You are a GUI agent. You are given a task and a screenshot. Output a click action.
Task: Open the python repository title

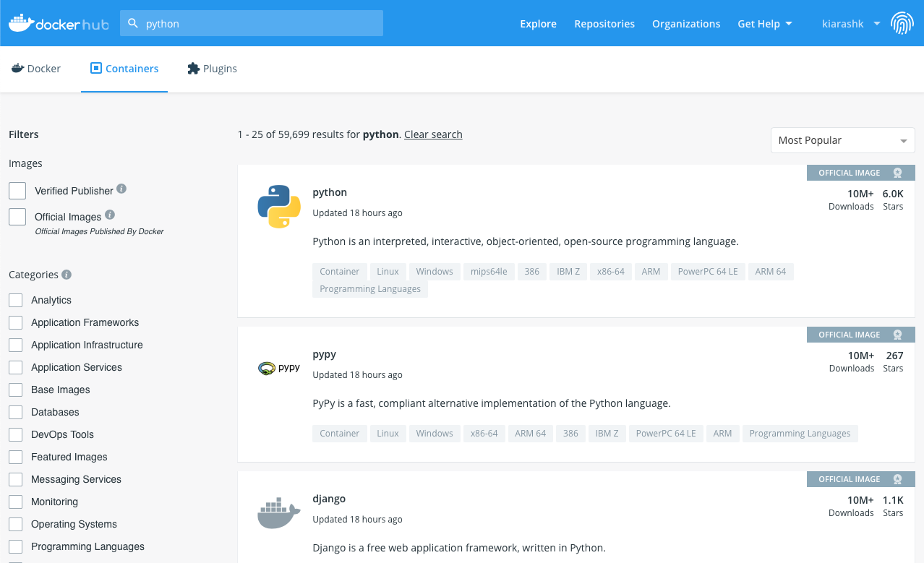click(x=330, y=192)
